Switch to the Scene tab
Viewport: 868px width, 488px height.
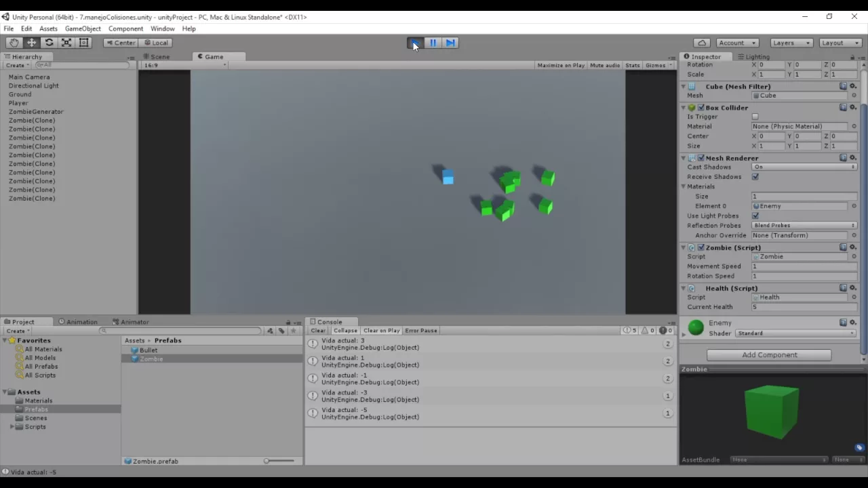pos(156,57)
